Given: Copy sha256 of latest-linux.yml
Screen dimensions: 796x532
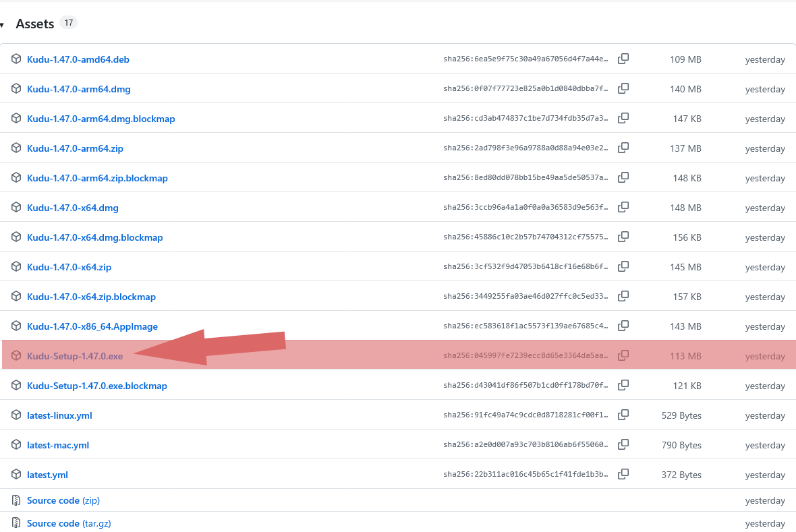Looking at the screenshot, I should [x=623, y=415].
